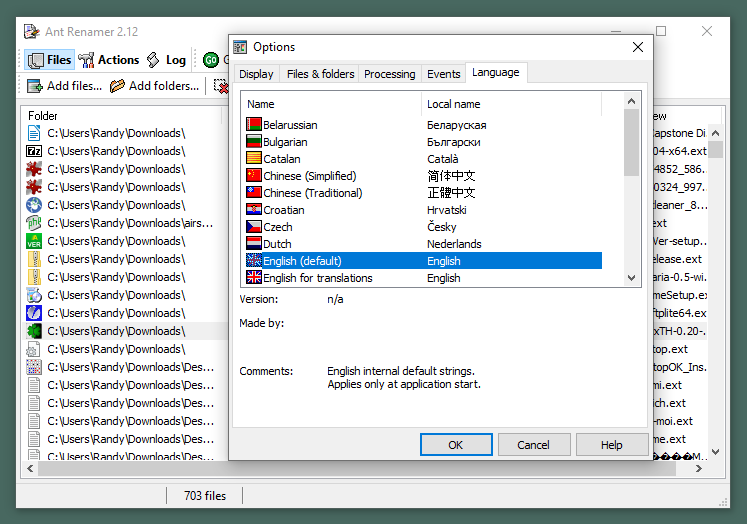747x524 pixels.
Task: Click the Local name column header
Action: pyautogui.click(x=511, y=104)
